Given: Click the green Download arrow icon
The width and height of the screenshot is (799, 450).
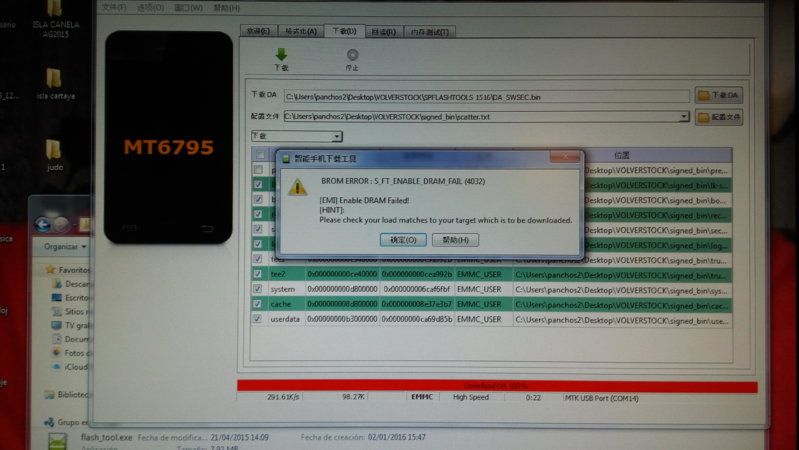Looking at the screenshot, I should pos(281,55).
